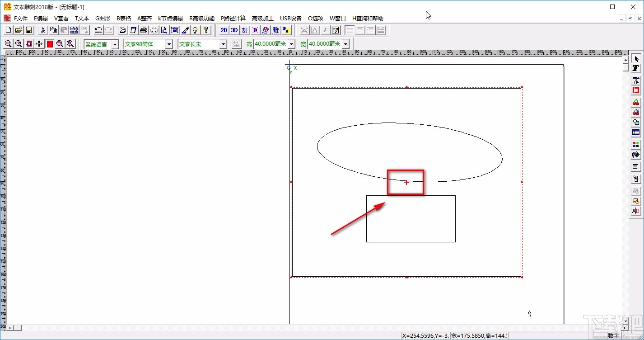Open the width 宽 value dropdown
The width and height of the screenshot is (644, 340).
coord(345,44)
